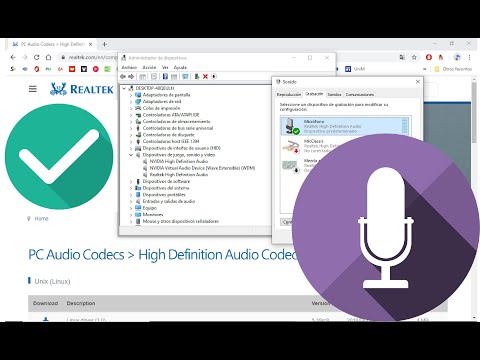Open a new Chrome tab with plus
Viewport: 480px width, 360px height.
coord(104,44)
